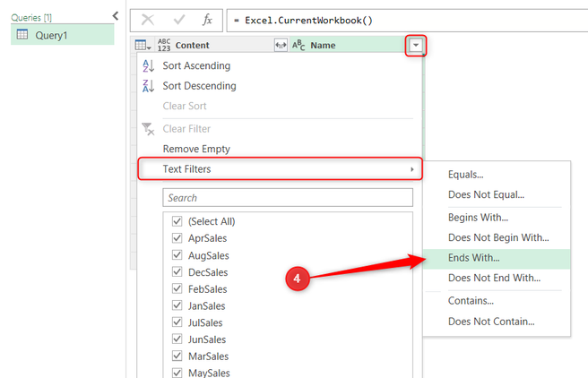Screen dimensions: 588x378
Task: Collapse the Queries pane with the chevron
Action: point(116,16)
